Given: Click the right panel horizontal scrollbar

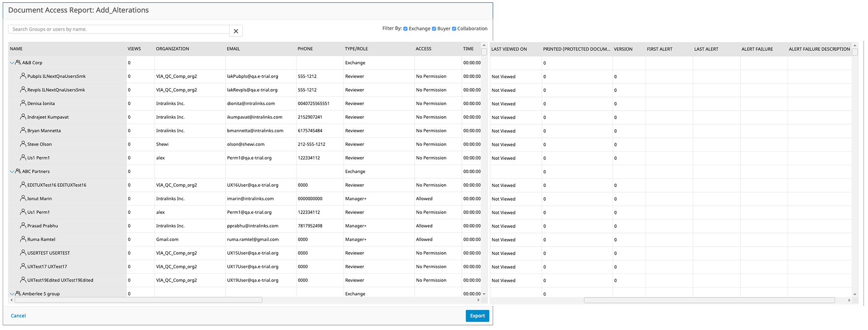Looking at the screenshot, I should pyautogui.click(x=709, y=300).
